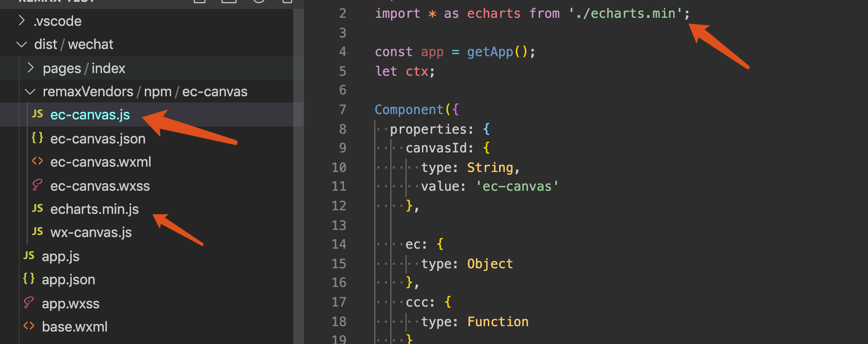Viewport: 868px width, 344px height.
Task: Select the .vscode folder label
Action: [57, 21]
